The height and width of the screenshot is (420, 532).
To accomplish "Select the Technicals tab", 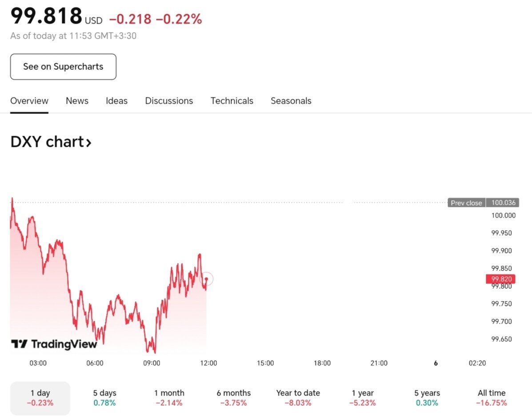I will pos(232,101).
